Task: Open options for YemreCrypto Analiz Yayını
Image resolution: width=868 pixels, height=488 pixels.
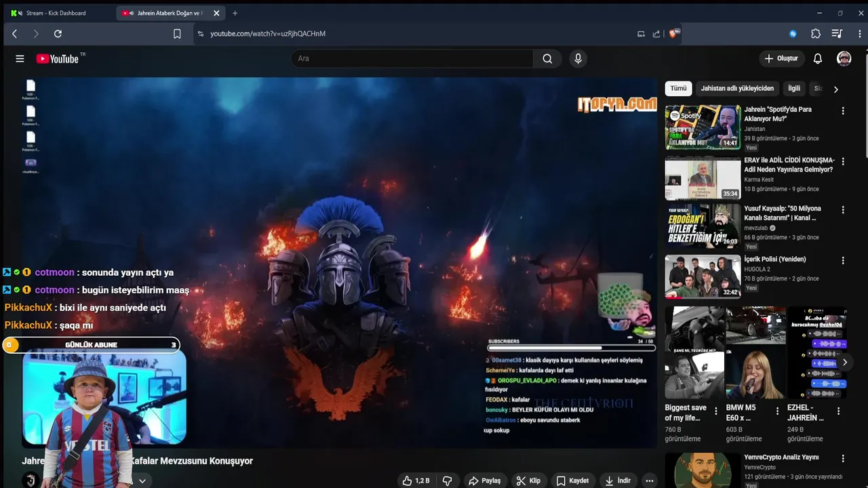Action: 843,458
